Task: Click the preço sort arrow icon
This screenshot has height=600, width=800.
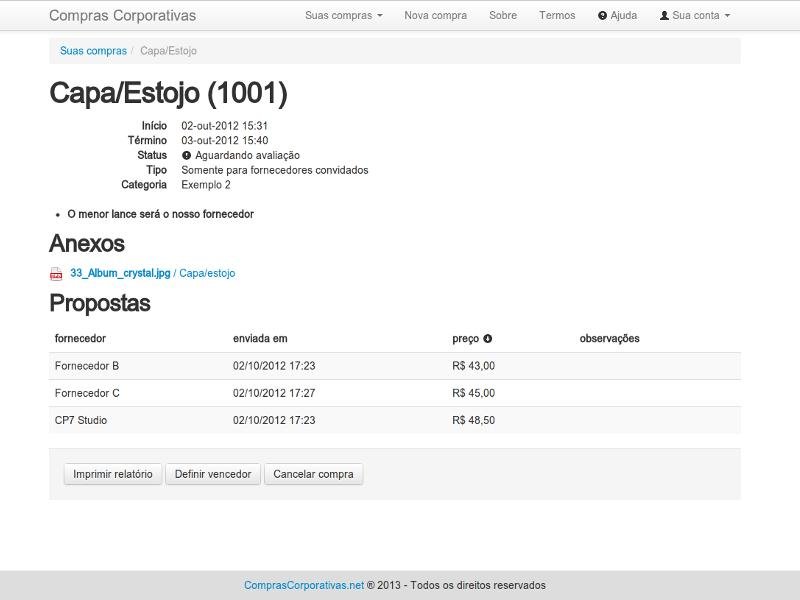Action: (x=488, y=338)
